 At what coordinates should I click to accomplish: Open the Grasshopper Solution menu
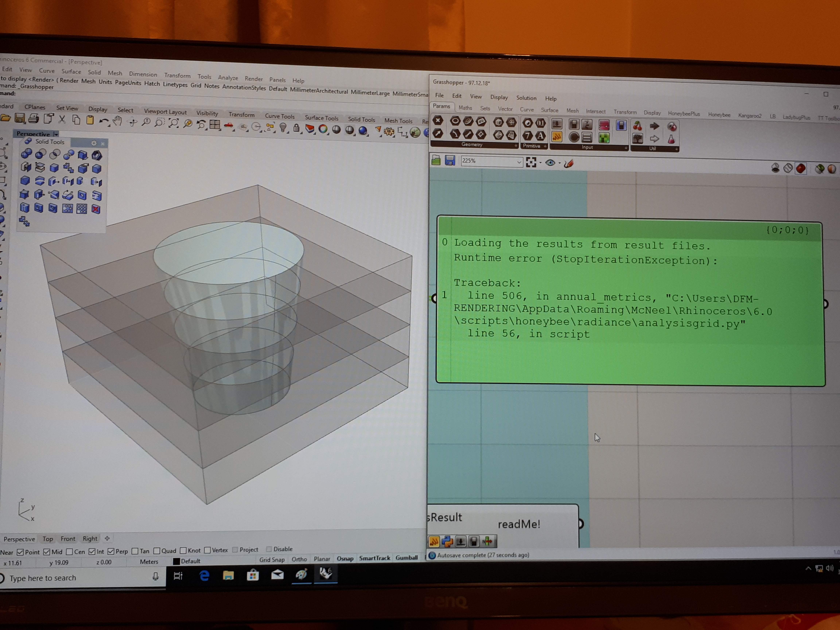point(526,98)
